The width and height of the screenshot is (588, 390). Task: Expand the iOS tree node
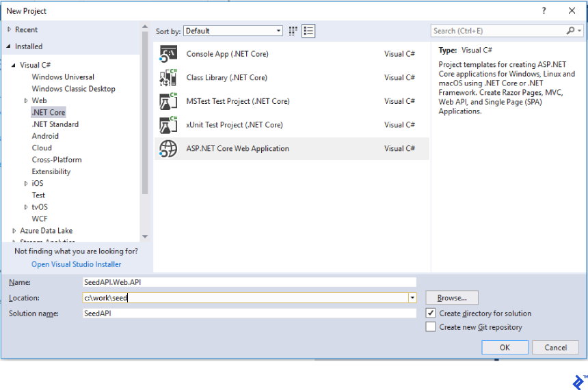[x=26, y=183]
